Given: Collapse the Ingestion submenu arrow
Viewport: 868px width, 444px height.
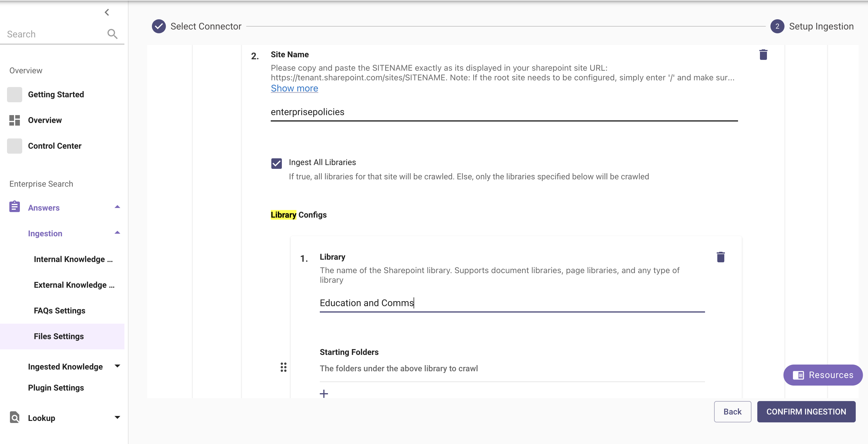Looking at the screenshot, I should tap(117, 233).
